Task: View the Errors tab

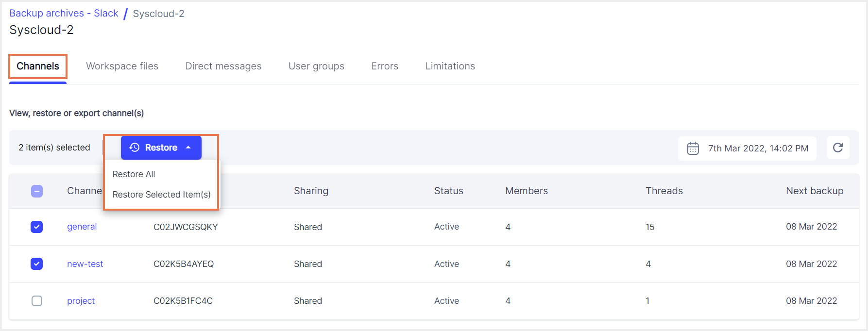Action: tap(385, 66)
